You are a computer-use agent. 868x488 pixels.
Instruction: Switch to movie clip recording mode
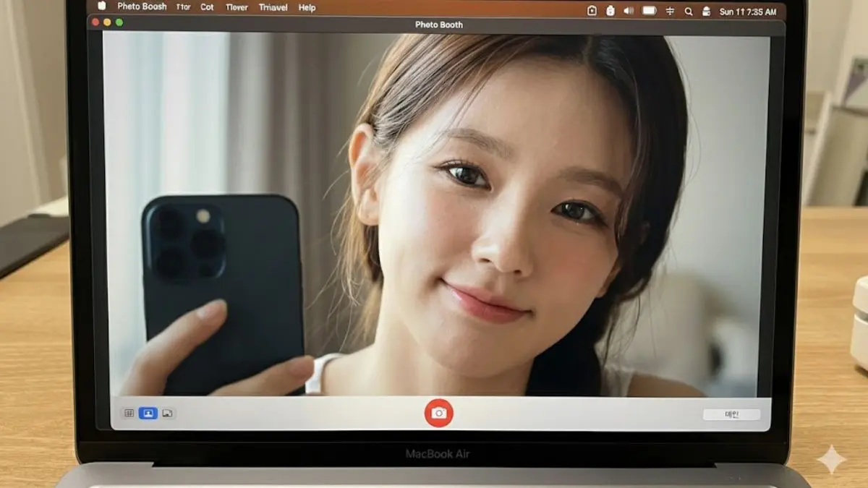point(167,414)
